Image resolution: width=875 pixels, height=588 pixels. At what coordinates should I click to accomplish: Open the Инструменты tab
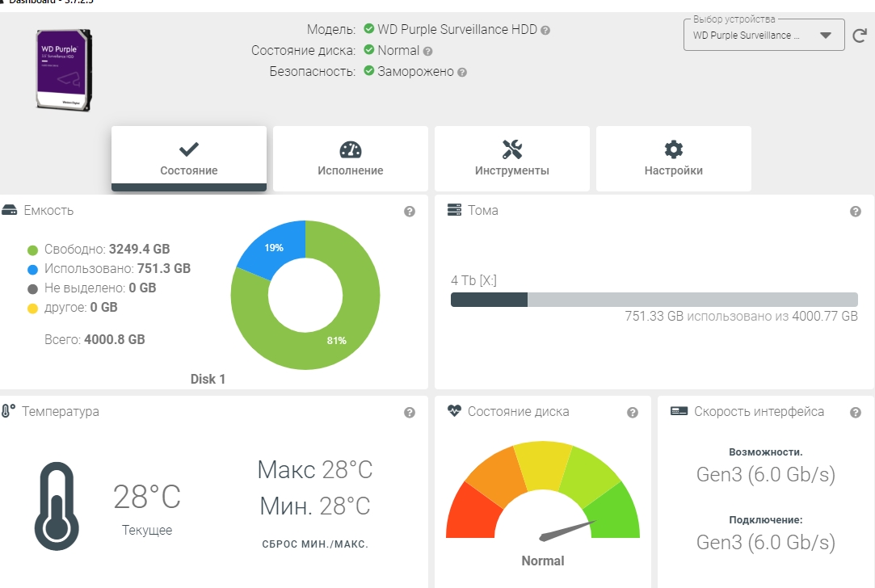511,158
